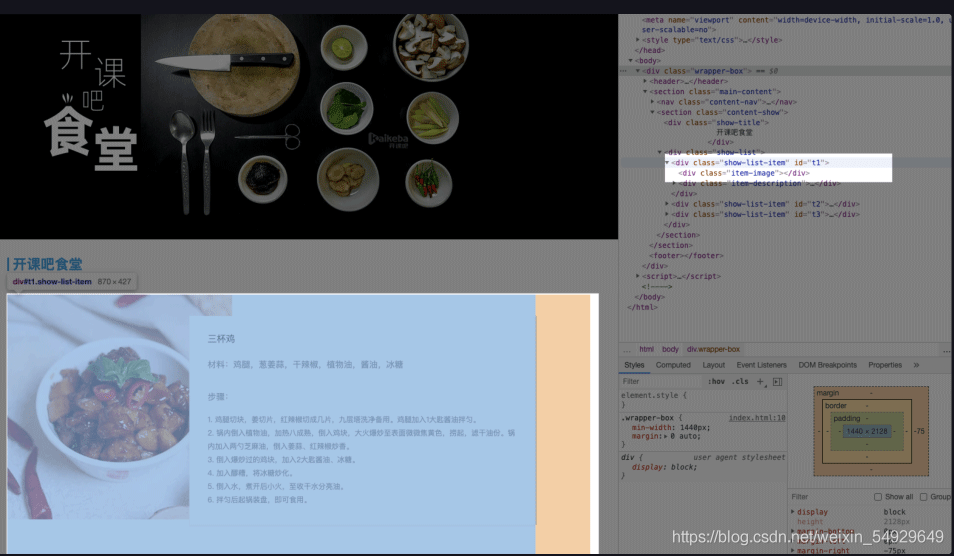This screenshot has width=954, height=556.
Task: Select the 1440 × 2128 content box
Action: (x=866, y=431)
